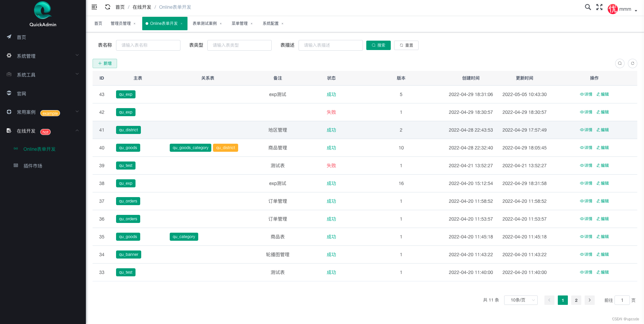
Task: Collapse the sidebar with the hamburger icon
Action: point(94,7)
